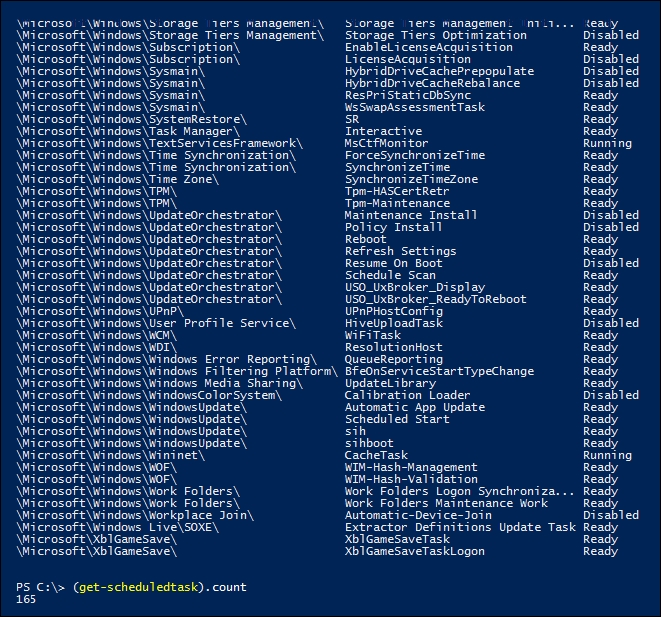Click Automatic-Device-Join task name
The image size is (661, 617).
coord(418,515)
